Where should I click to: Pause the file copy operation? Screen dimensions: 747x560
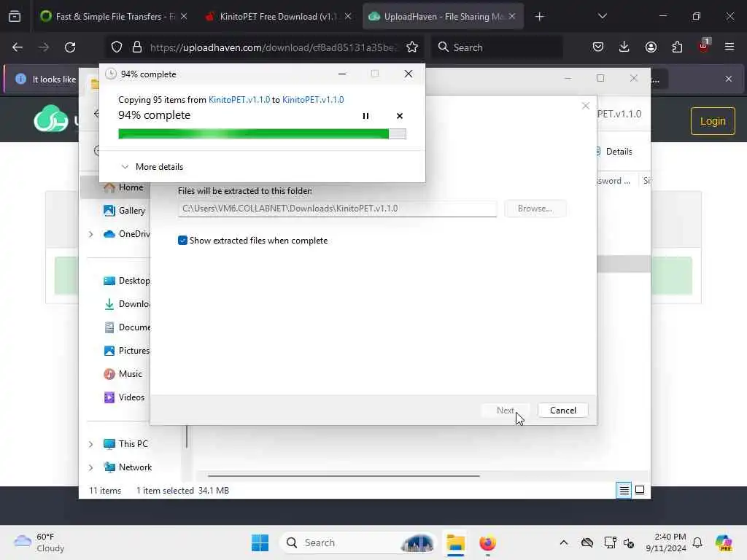coord(365,116)
